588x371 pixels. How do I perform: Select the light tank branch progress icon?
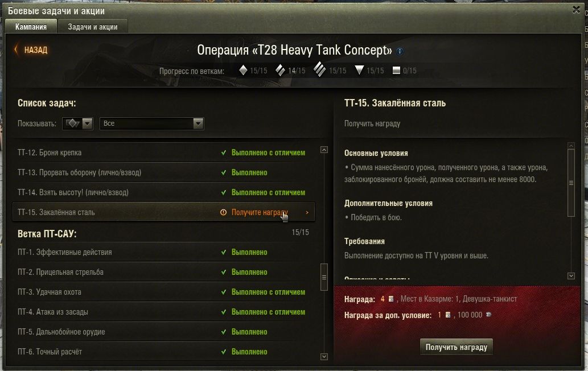coord(243,70)
